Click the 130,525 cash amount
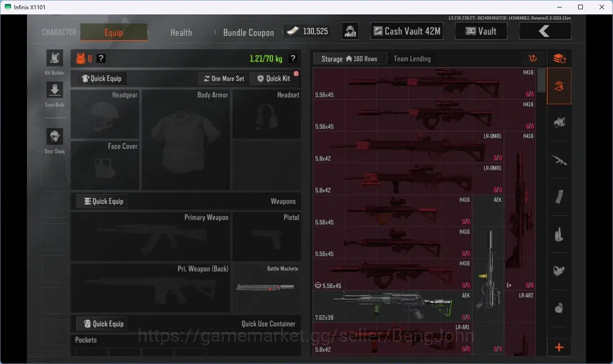 click(x=316, y=32)
